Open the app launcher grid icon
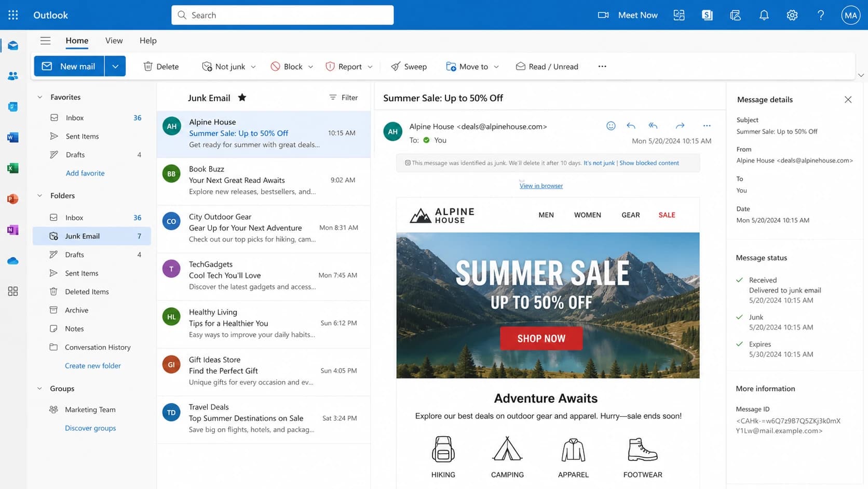 coord(13,15)
